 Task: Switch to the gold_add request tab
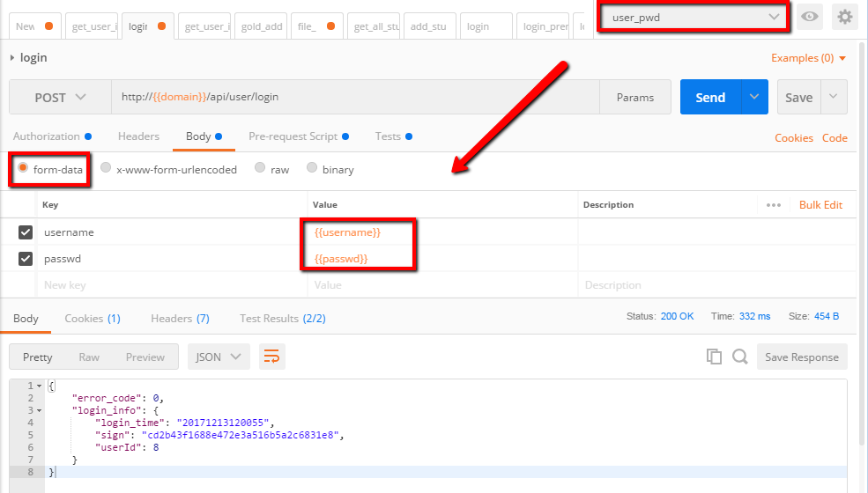click(262, 26)
